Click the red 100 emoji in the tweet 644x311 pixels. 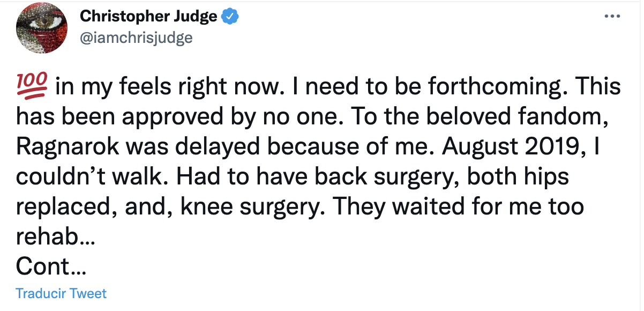(33, 86)
